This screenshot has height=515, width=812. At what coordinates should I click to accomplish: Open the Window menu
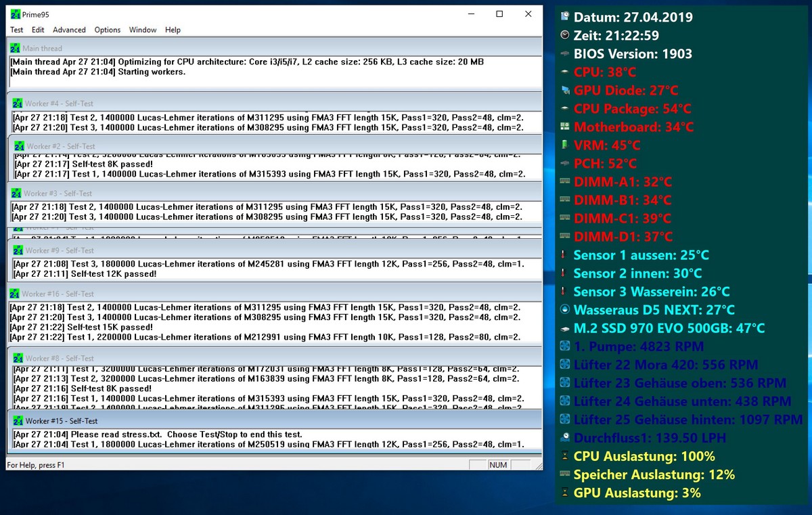pos(143,30)
